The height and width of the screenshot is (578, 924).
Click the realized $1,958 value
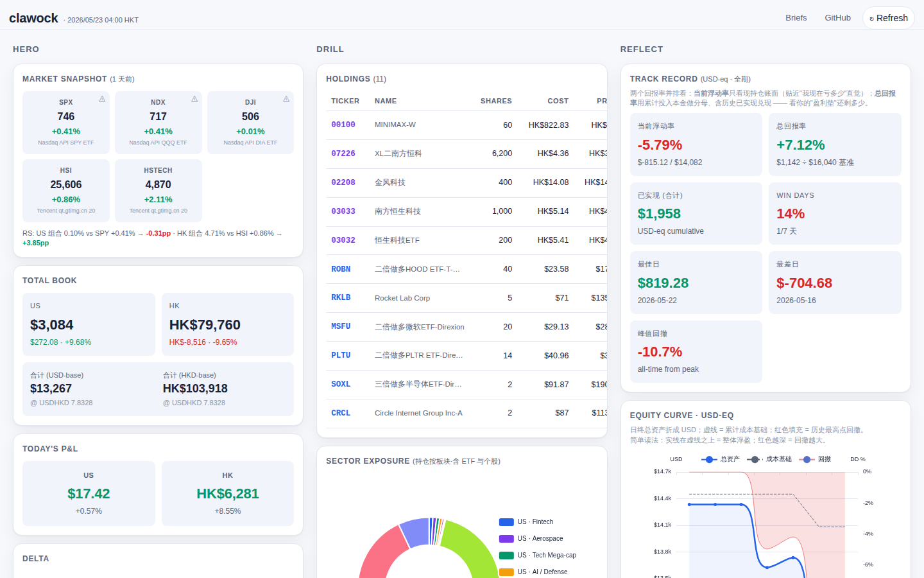[x=659, y=214]
